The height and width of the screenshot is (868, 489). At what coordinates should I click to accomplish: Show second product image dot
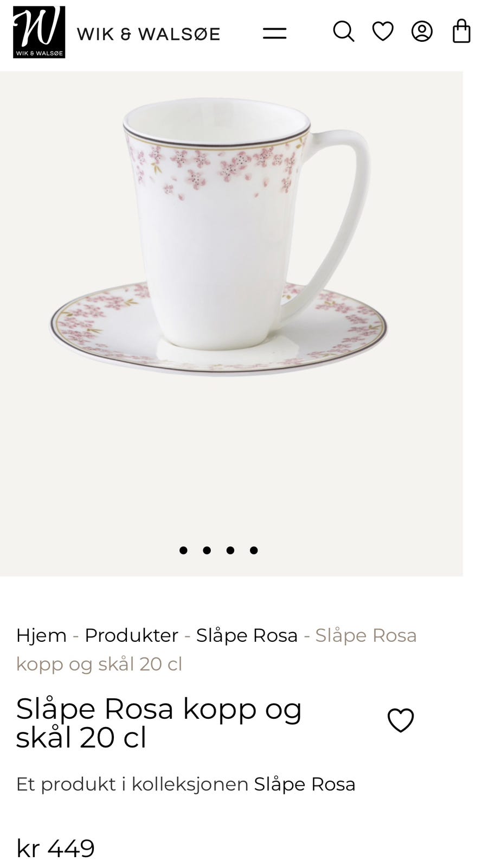point(207,550)
